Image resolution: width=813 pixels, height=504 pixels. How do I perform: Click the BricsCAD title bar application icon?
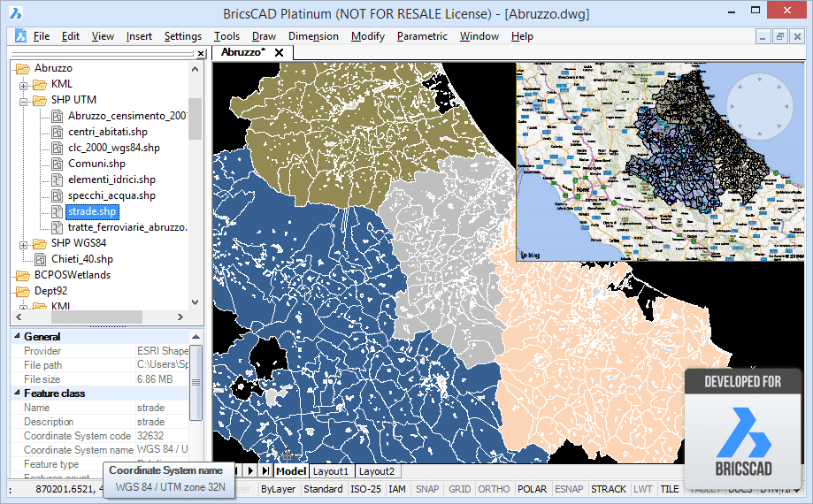(x=16, y=12)
